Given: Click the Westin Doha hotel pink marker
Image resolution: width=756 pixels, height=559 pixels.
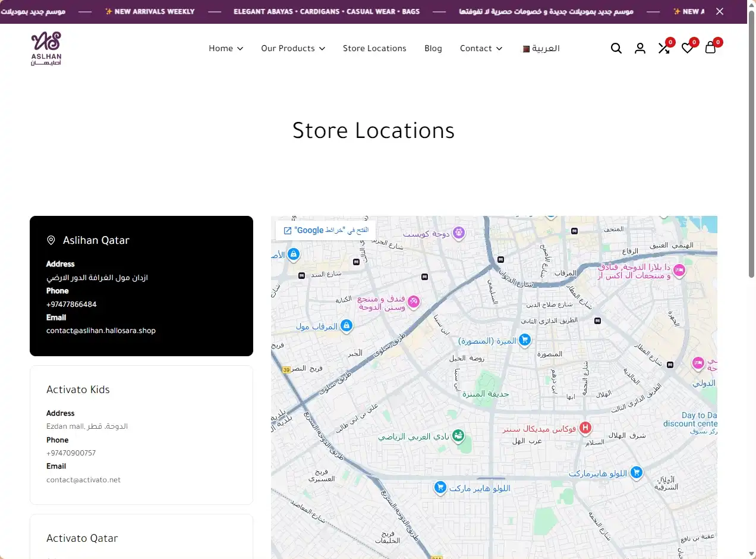Looking at the screenshot, I should [414, 302].
